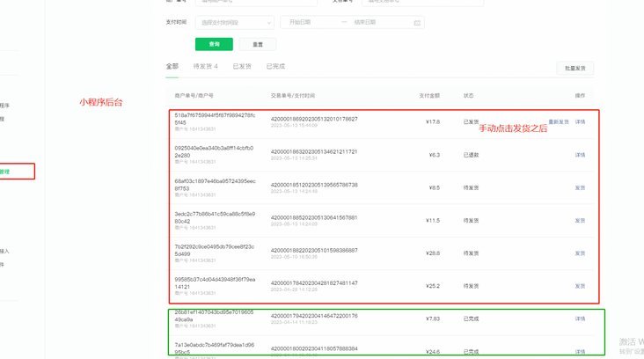644x359 pixels.
Task: Click the ¥28.8 payment amount
Action: coord(433,253)
